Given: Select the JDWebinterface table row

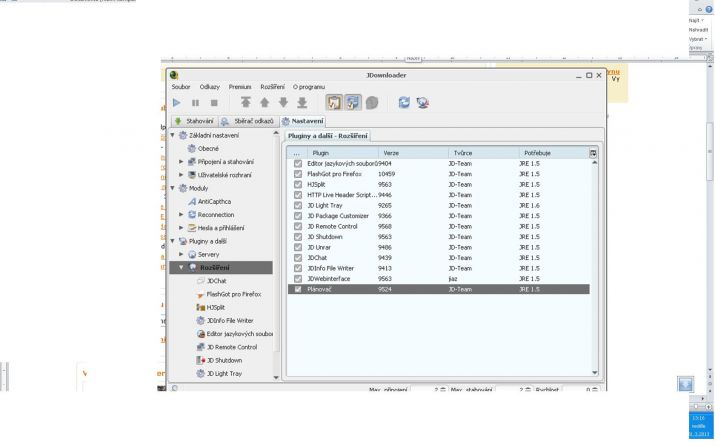Looking at the screenshot, I should pos(439,279).
